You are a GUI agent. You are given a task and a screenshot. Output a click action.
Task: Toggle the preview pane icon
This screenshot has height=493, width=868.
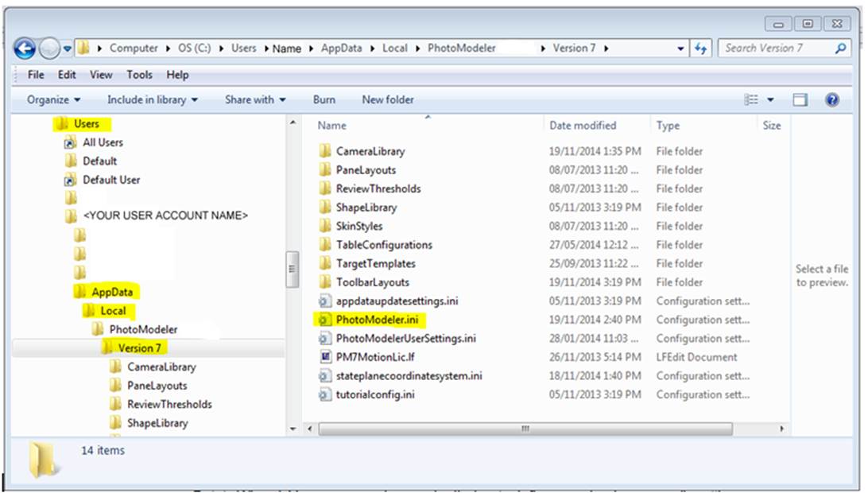[800, 100]
